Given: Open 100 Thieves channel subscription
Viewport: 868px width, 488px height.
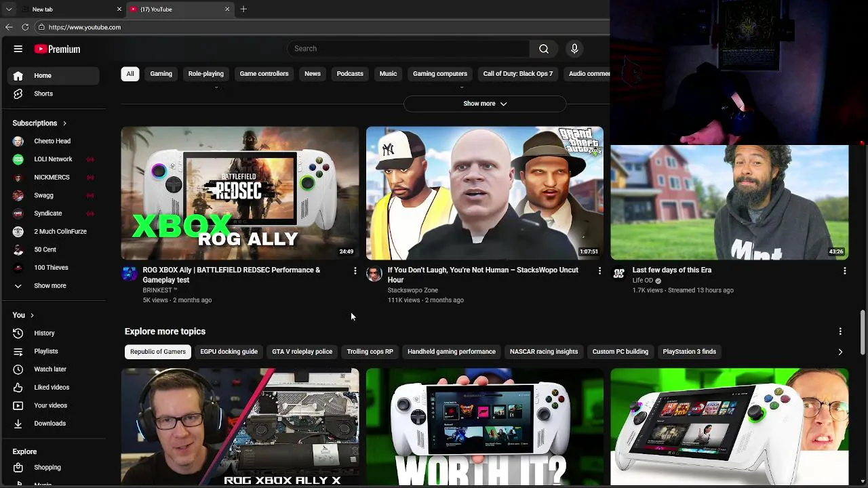Looking at the screenshot, I should point(53,268).
